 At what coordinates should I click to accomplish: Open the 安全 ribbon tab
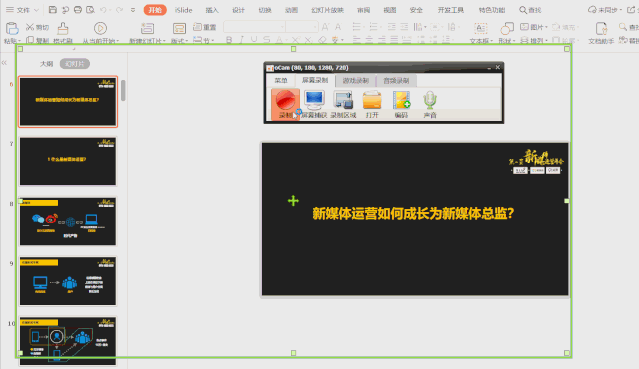(x=416, y=10)
